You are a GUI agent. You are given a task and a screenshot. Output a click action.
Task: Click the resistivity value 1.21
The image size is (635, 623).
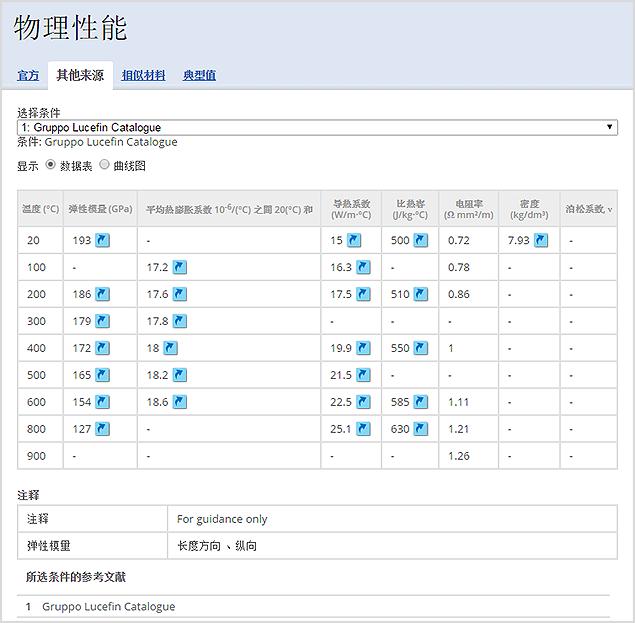click(459, 429)
